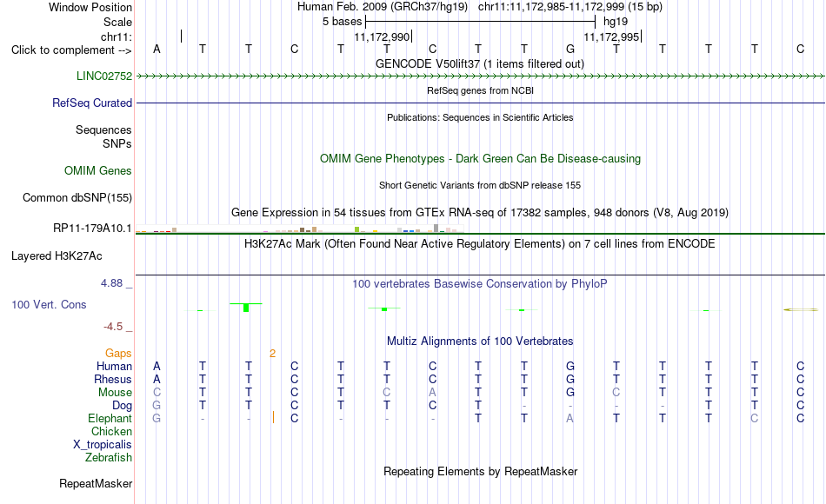Open the RP11-179A10.1 GTEx track label
Image resolution: width=826 pixels, height=504 pixels.
92,228
